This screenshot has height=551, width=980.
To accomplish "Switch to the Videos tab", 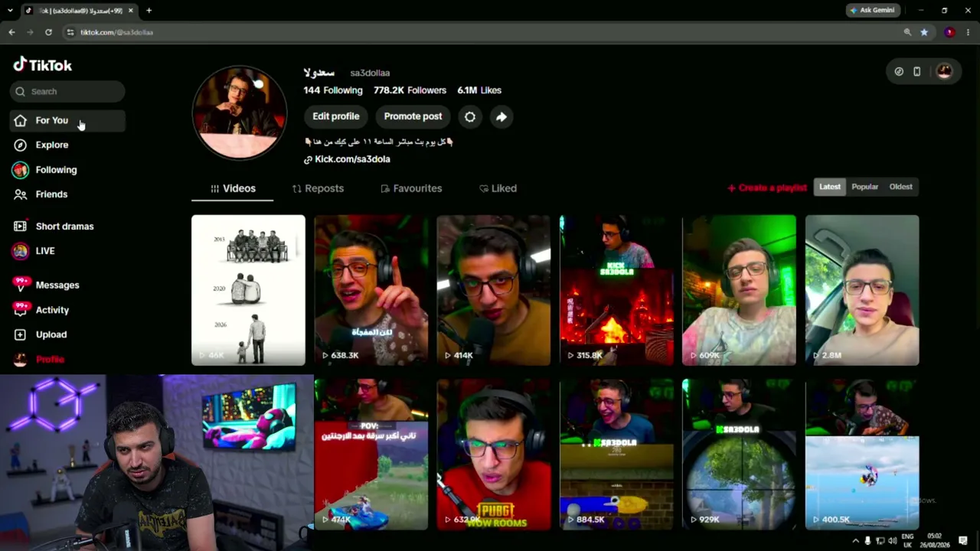I will coord(233,188).
